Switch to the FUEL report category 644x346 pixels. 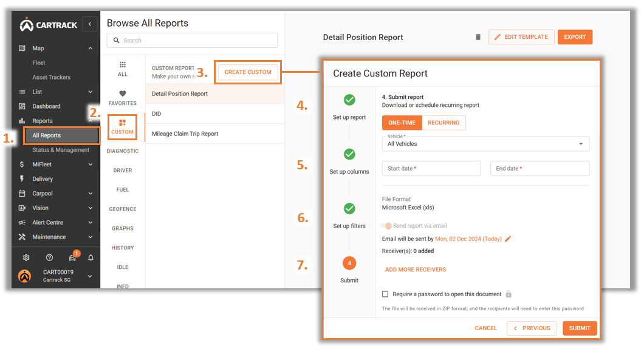pyautogui.click(x=122, y=189)
